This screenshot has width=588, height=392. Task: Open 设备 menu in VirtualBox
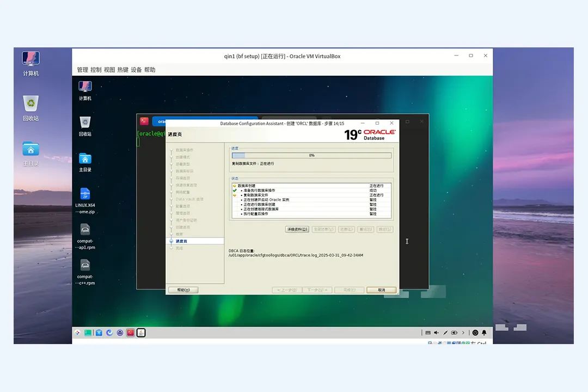tap(137, 70)
